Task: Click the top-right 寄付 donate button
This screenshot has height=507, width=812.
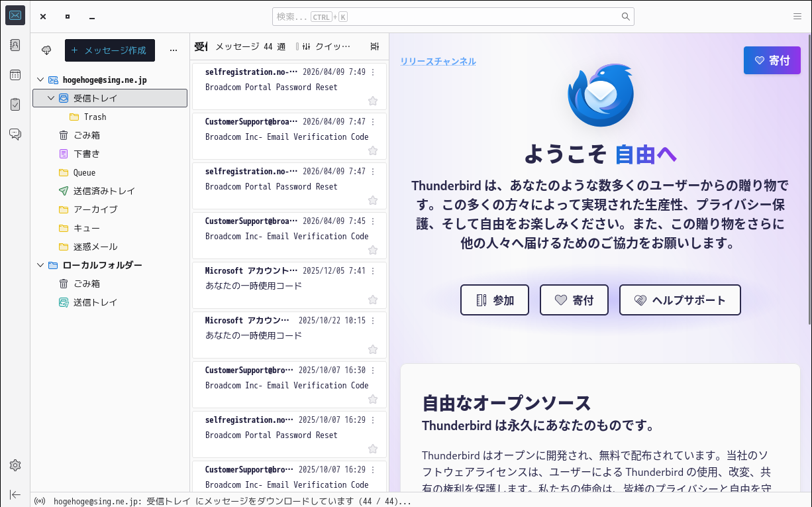Action: [772, 60]
